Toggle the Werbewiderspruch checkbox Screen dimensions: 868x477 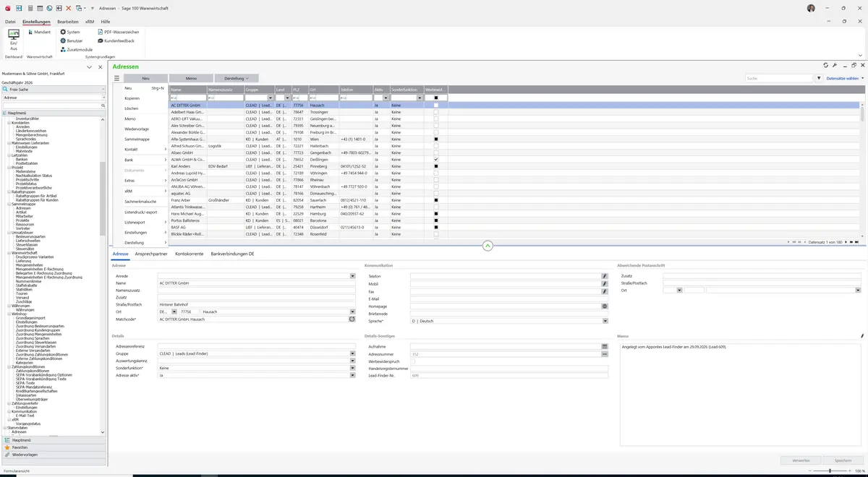tap(413, 361)
